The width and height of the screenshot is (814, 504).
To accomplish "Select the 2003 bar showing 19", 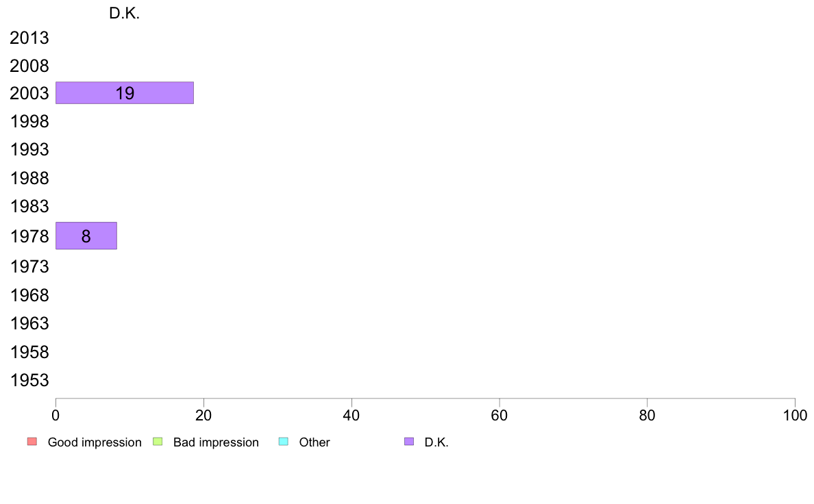I will coord(125,93).
